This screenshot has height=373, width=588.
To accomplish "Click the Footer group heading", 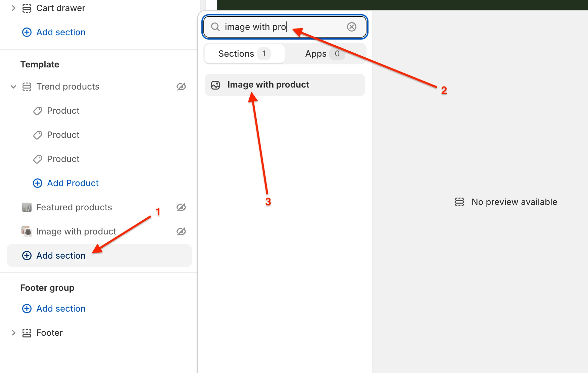I will click(47, 288).
